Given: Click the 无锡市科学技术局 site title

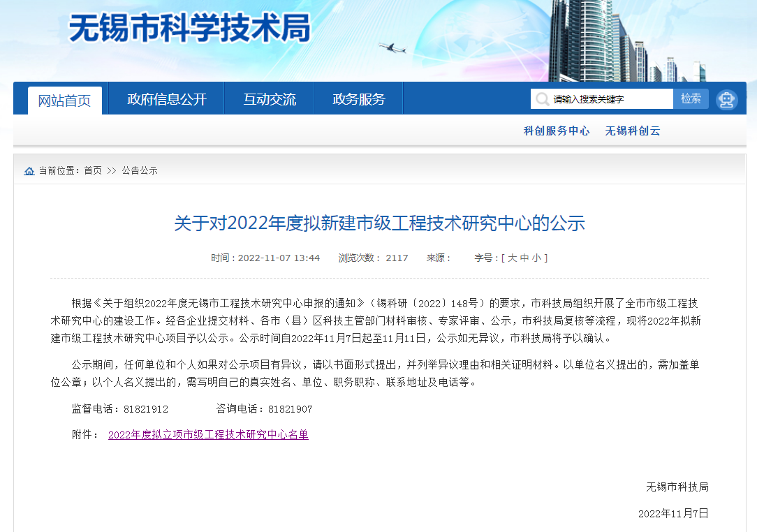Looking at the screenshot, I should pos(190,28).
